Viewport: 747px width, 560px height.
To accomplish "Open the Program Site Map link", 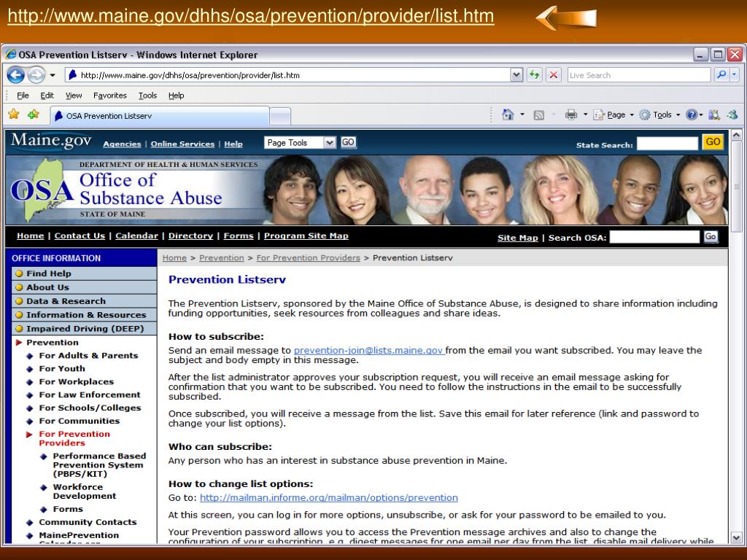I will click(x=306, y=236).
